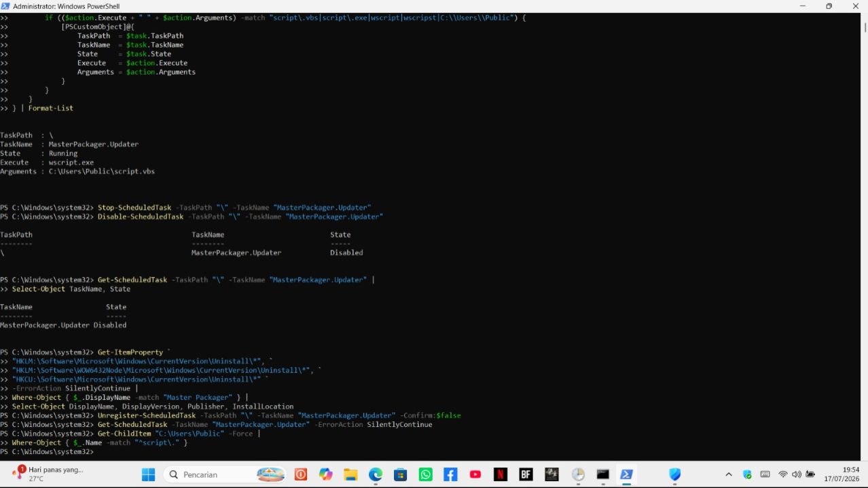The height and width of the screenshot is (488, 868).
Task: Open the Windows Start menu
Action: point(148,474)
